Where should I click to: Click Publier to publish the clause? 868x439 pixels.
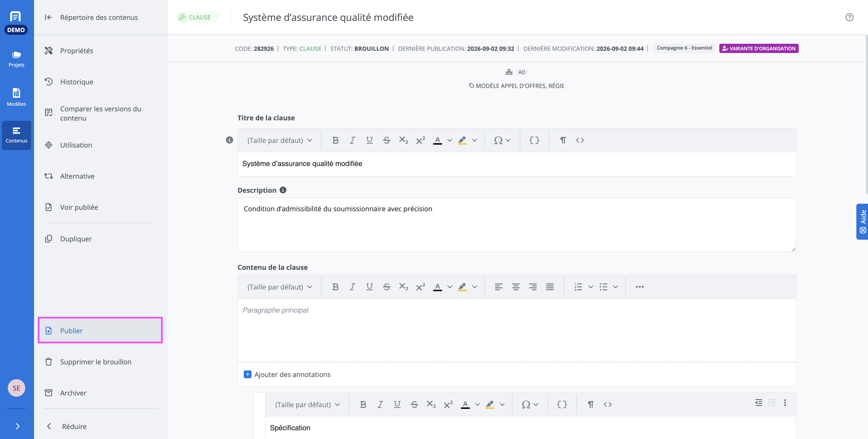coord(100,330)
